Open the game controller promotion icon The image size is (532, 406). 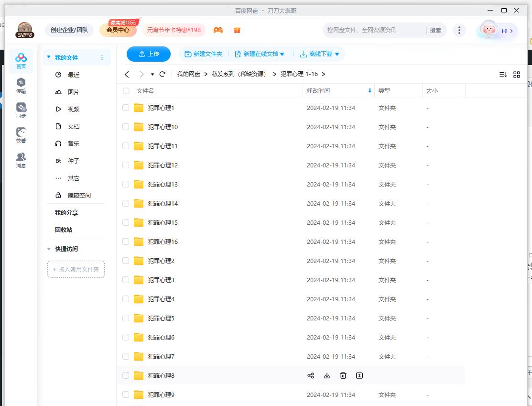(218, 30)
